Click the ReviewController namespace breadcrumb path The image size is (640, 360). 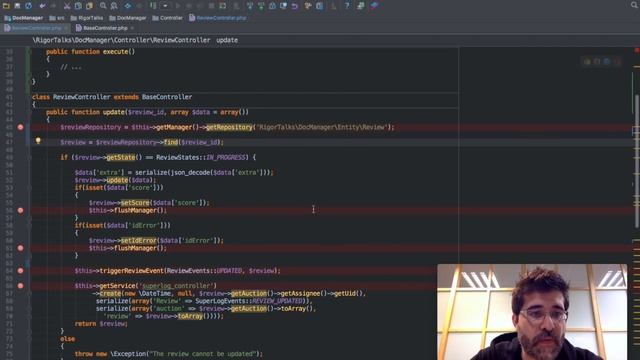pyautogui.click(x=121, y=40)
